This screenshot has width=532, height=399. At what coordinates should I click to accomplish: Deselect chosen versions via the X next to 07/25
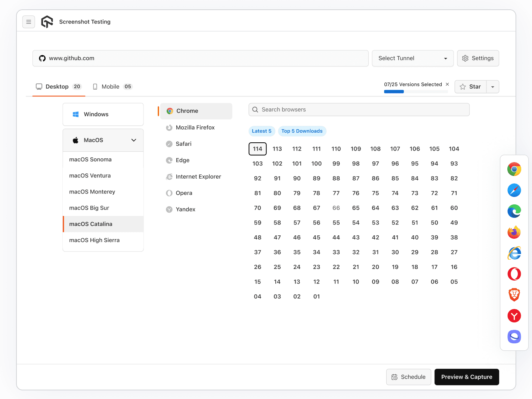click(x=447, y=84)
